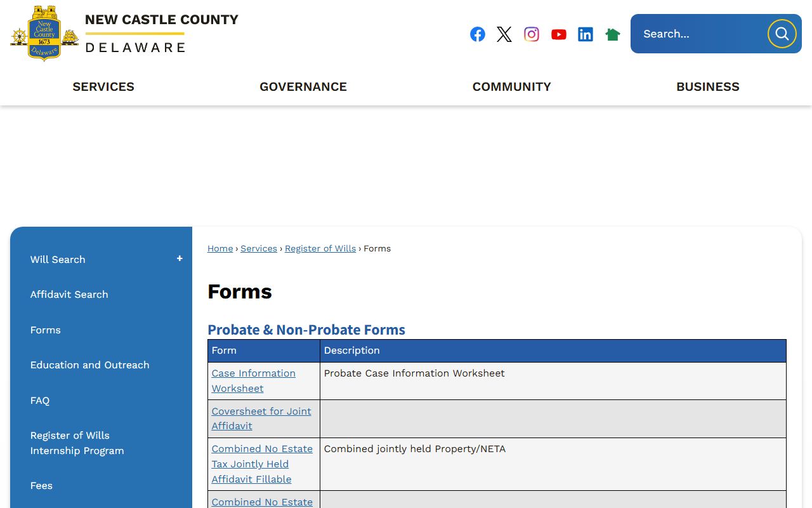
Task: Open Combined No Estate Tax Jointly Held Affidavit Fillable
Action: (262, 464)
